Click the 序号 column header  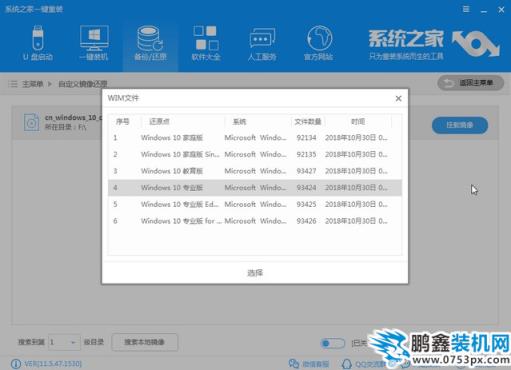click(122, 122)
